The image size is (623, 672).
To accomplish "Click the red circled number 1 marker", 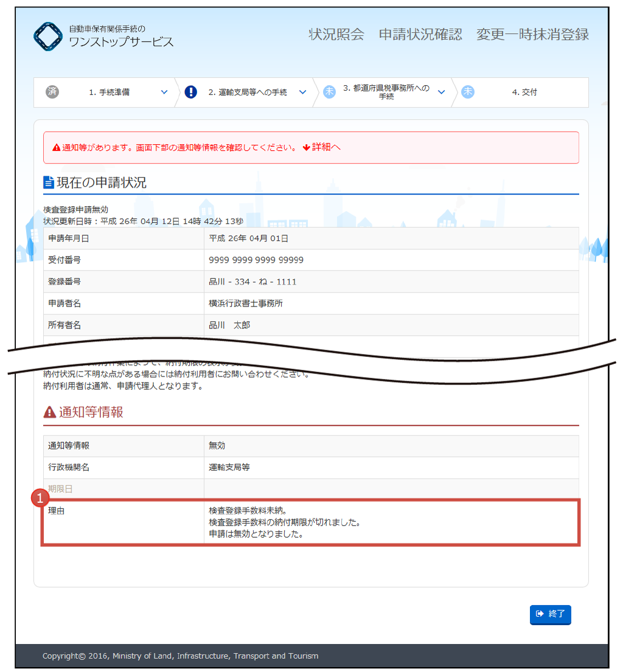I will [x=40, y=498].
